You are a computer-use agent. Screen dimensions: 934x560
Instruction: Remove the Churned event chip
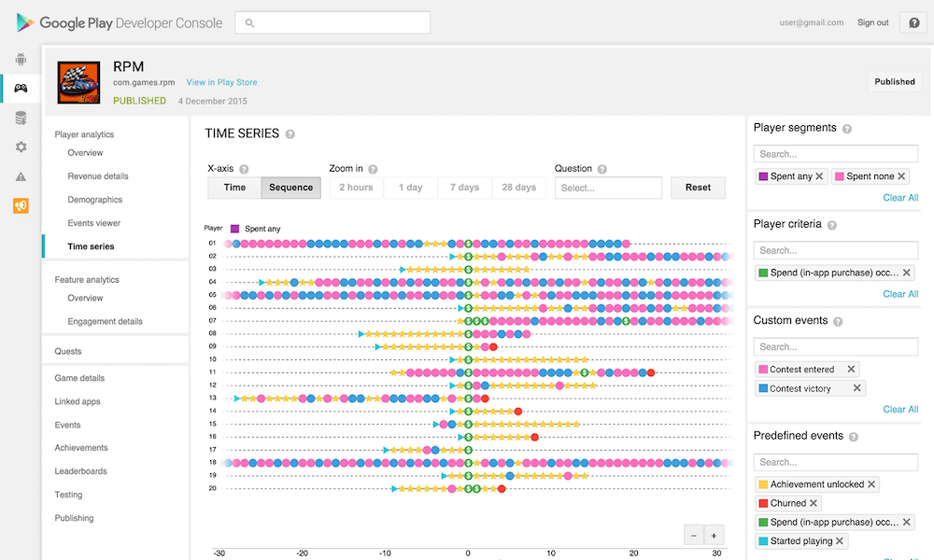point(814,503)
